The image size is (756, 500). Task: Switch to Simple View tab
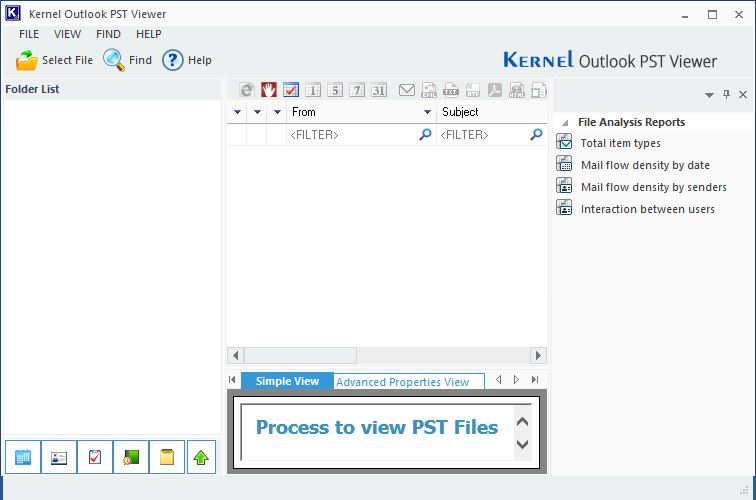pos(287,381)
